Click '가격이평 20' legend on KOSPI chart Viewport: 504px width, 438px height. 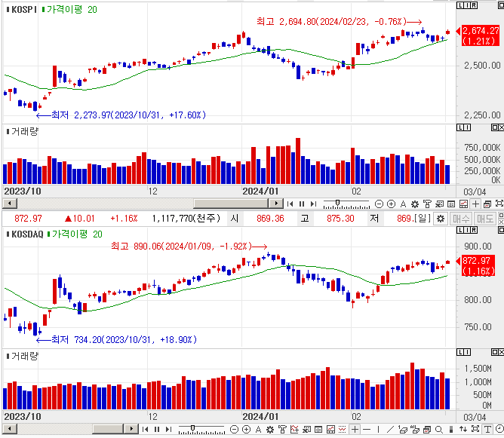point(72,10)
